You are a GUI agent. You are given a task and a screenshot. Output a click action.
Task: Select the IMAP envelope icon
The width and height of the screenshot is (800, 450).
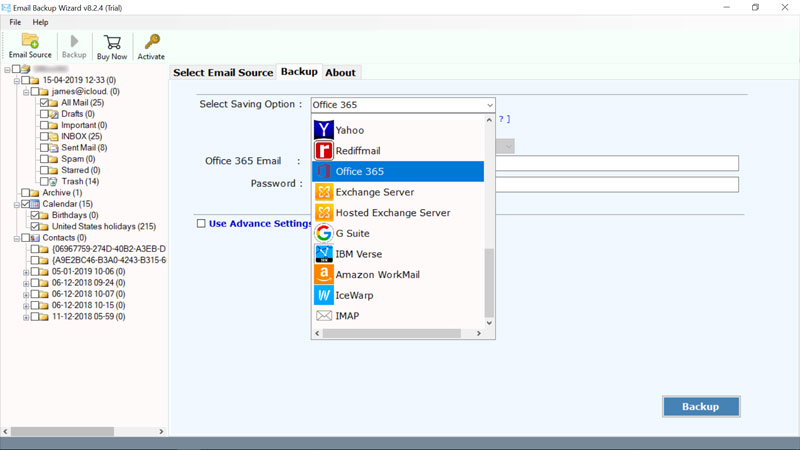tap(323, 316)
